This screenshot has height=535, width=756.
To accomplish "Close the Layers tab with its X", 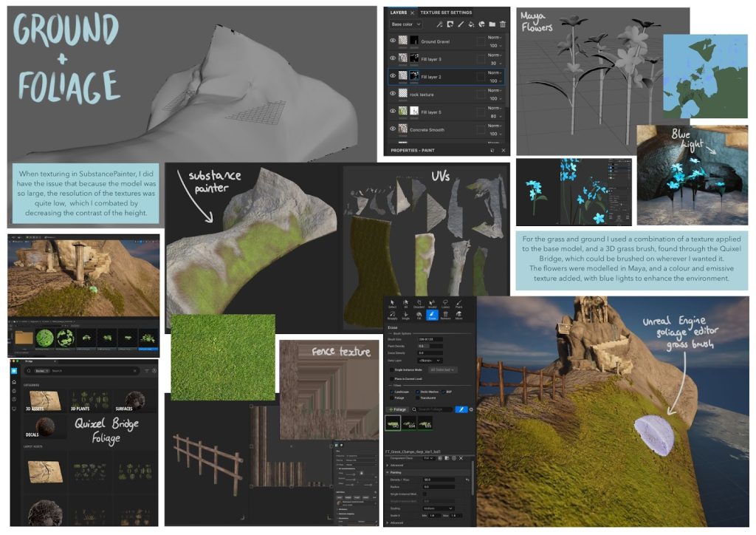I will pyautogui.click(x=412, y=13).
